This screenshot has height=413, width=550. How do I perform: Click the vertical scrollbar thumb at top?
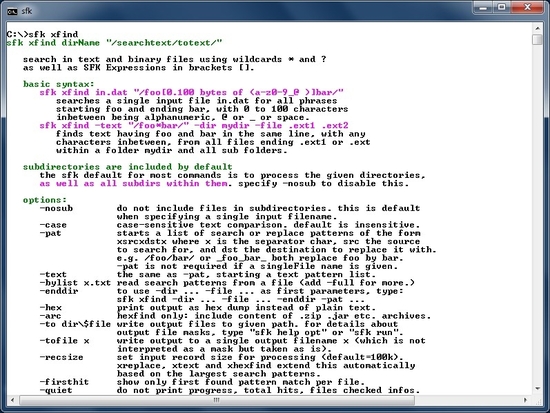(537, 39)
